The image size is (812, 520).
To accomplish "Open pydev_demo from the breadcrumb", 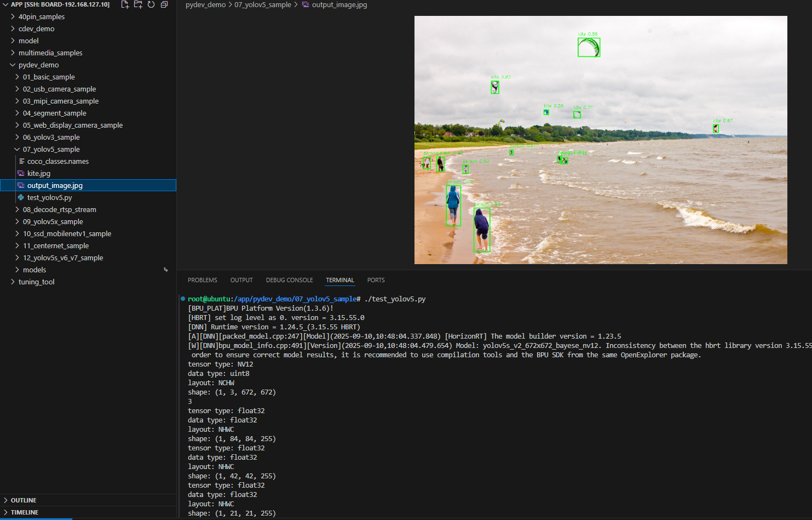I will [x=205, y=4].
